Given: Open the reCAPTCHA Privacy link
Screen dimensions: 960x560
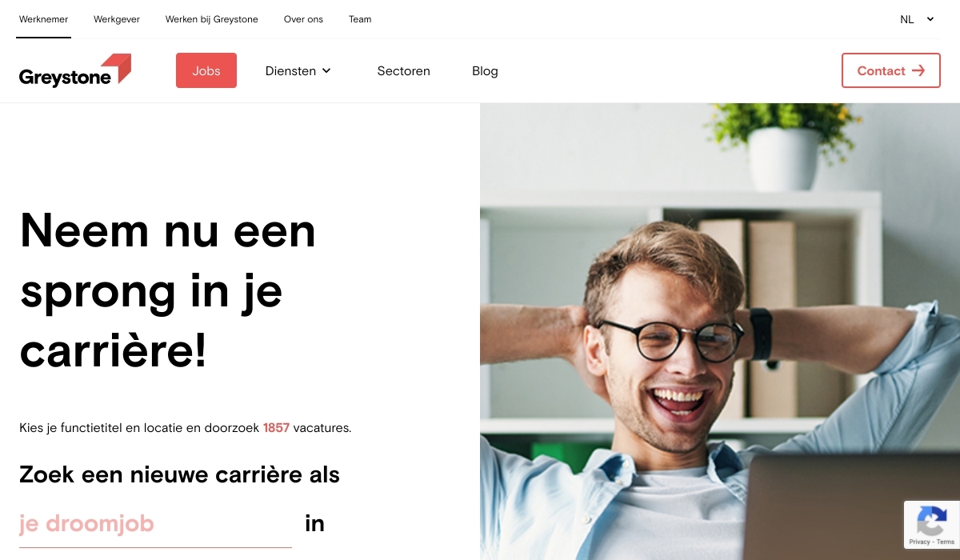Looking at the screenshot, I should pos(919,542).
